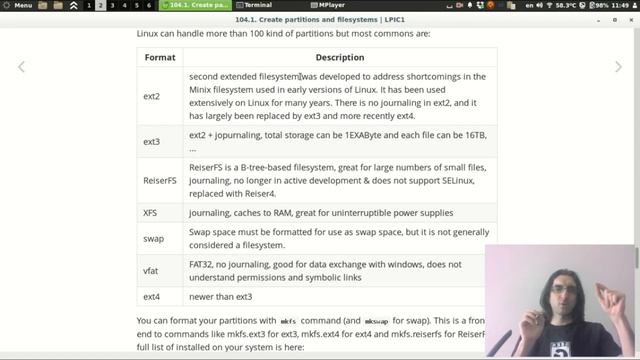Switch to the Terminal taskbar window
Image resolution: width=640 pixels, height=360 pixels.
254,5
